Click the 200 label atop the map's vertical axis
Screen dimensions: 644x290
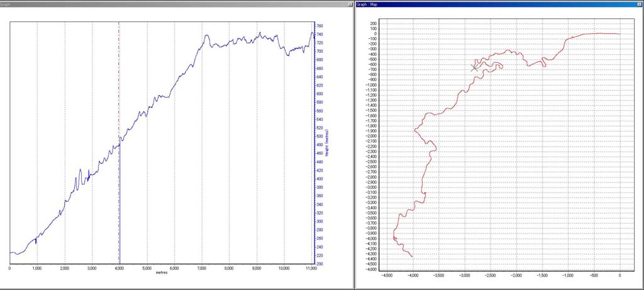click(x=370, y=23)
